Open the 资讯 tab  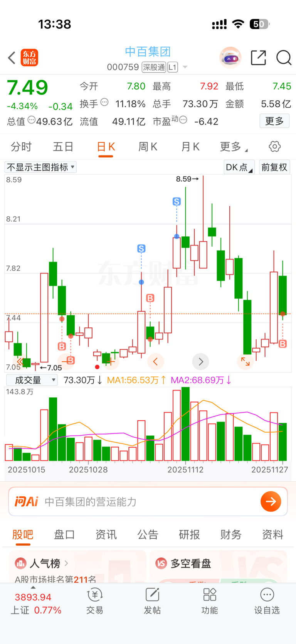[x=106, y=534]
